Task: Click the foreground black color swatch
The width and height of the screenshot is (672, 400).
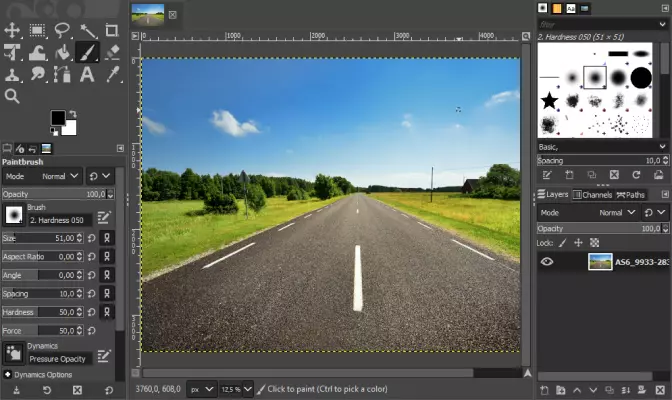Action: tap(58, 117)
